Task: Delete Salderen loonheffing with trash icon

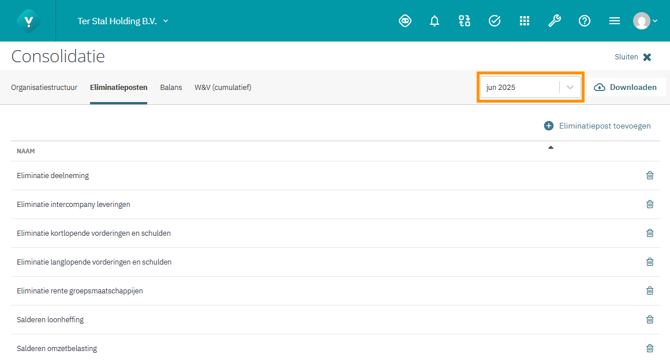Action: (x=650, y=319)
